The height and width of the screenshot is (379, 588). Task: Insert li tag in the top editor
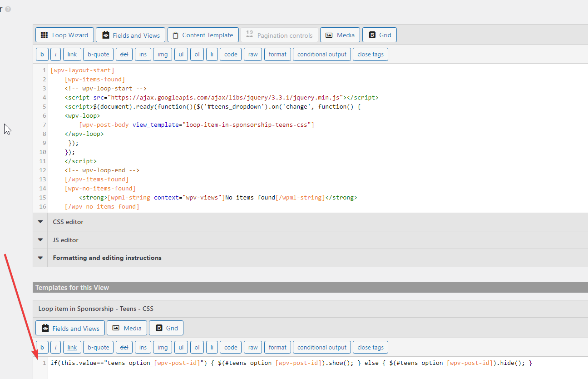click(x=212, y=54)
